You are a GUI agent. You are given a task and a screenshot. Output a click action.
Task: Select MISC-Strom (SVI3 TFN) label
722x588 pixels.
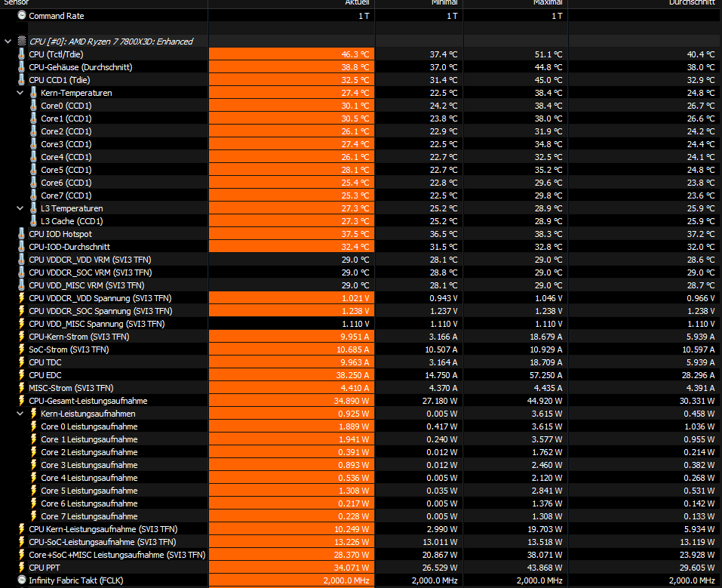pyautogui.click(x=71, y=388)
